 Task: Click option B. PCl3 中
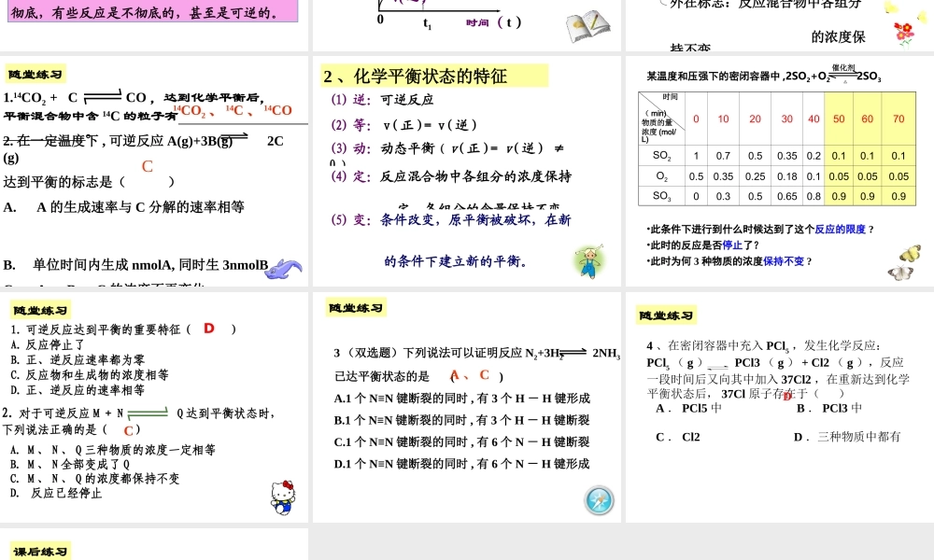pyautogui.click(x=829, y=408)
